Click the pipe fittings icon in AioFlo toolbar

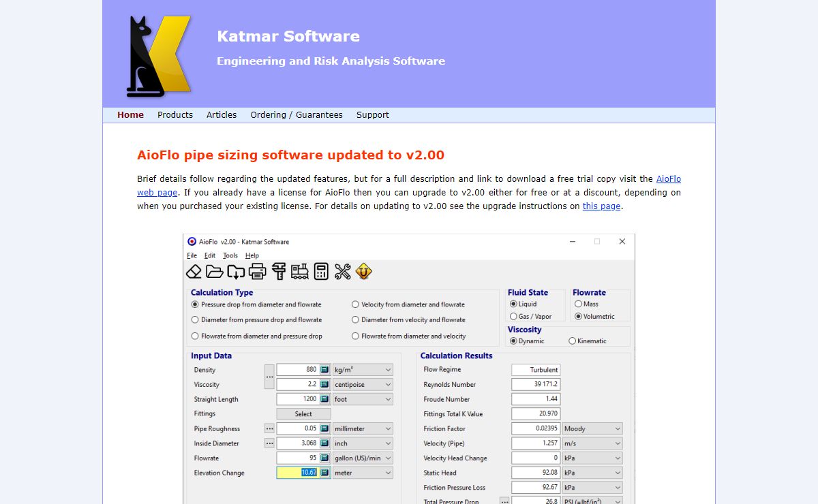[x=278, y=272]
